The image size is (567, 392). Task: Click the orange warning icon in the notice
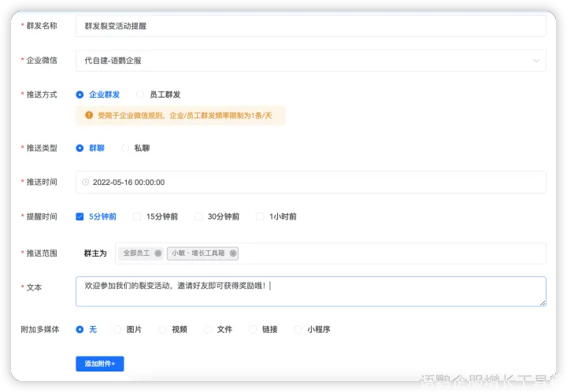point(89,116)
